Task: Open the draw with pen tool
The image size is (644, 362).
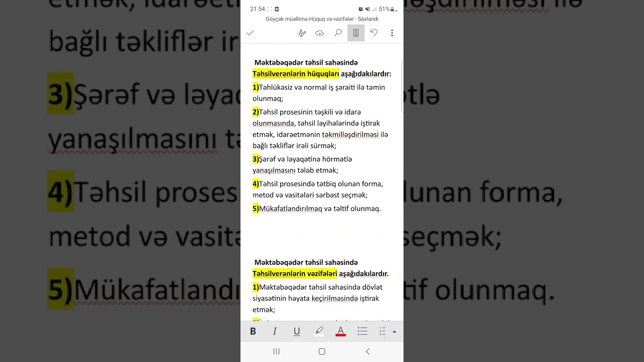Action: (302, 33)
